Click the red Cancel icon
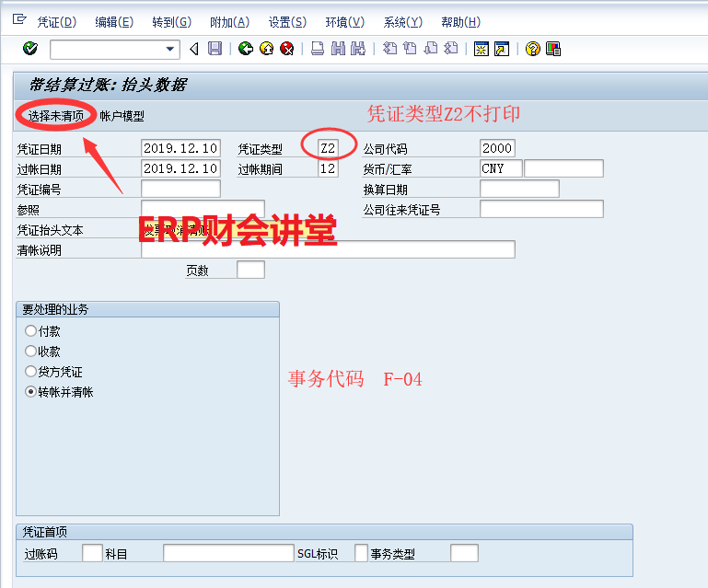This screenshot has width=708, height=588. pos(286,49)
